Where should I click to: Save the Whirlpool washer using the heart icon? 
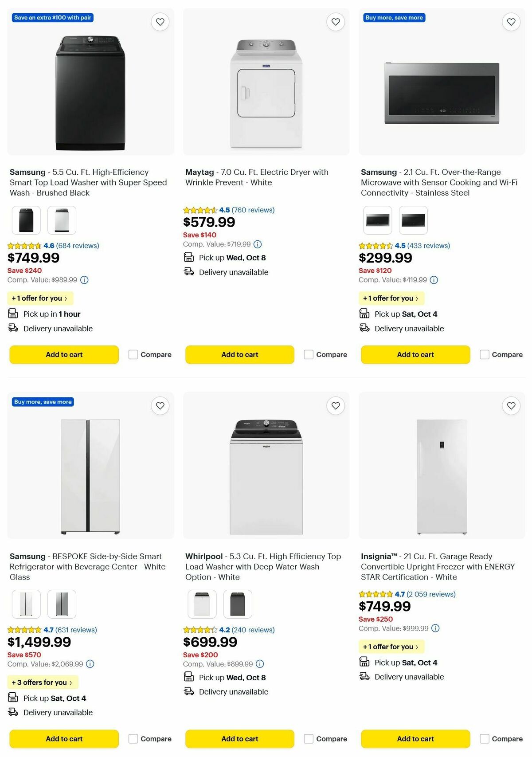pos(336,405)
